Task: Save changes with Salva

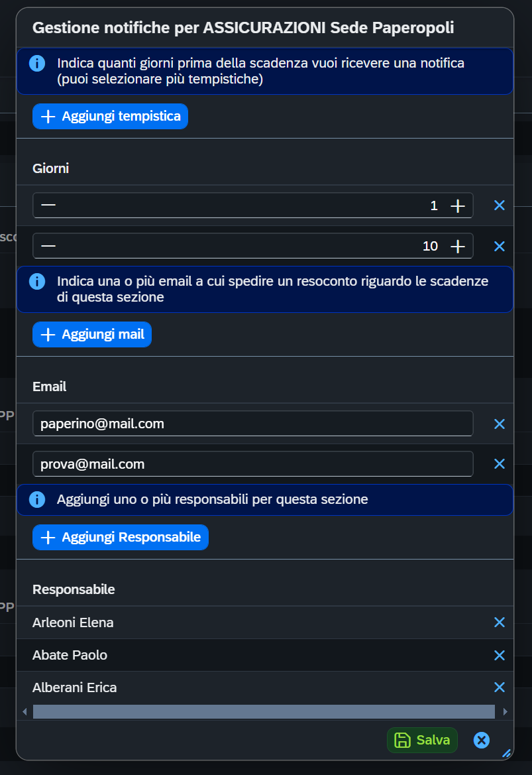Action: click(x=422, y=741)
